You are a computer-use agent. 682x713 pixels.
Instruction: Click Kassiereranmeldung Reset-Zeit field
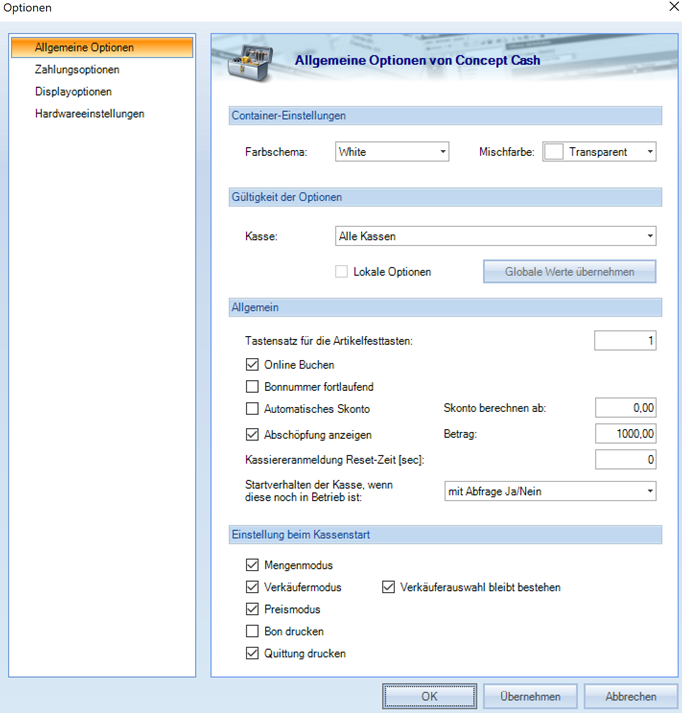coord(626,460)
